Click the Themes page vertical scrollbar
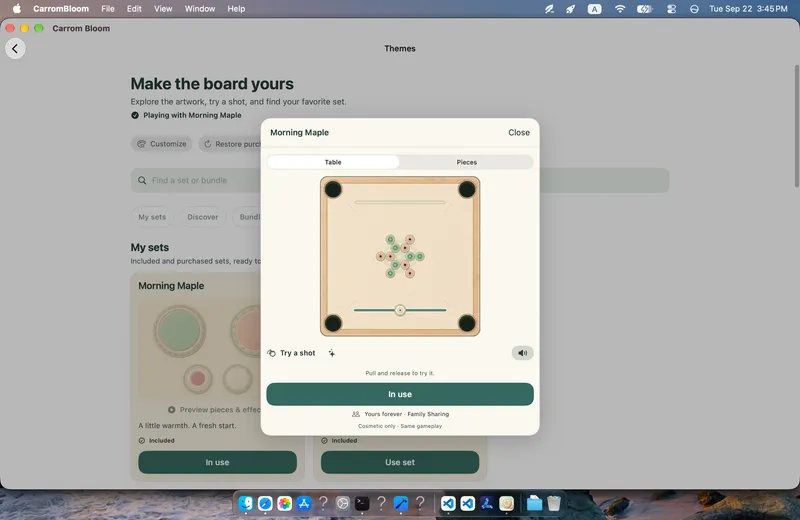800x520 pixels. (x=796, y=126)
